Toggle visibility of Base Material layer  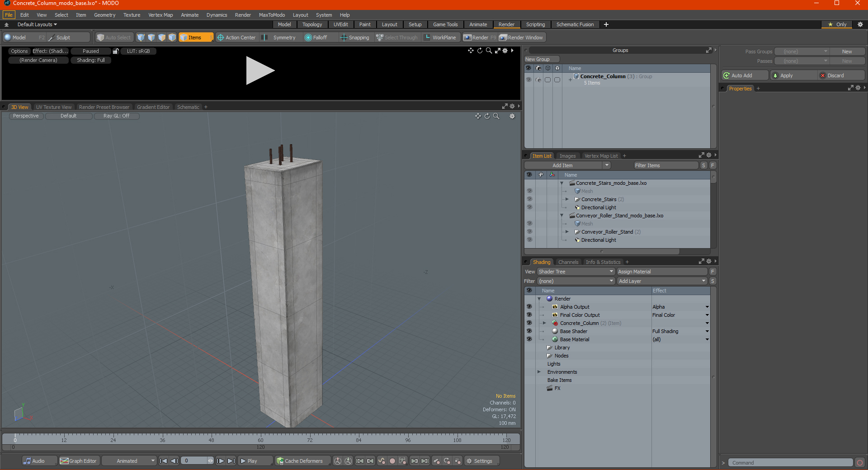529,339
